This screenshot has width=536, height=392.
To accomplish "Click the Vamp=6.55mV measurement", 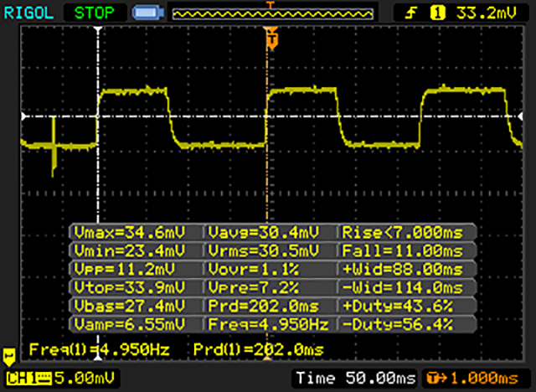I will pos(130,324).
